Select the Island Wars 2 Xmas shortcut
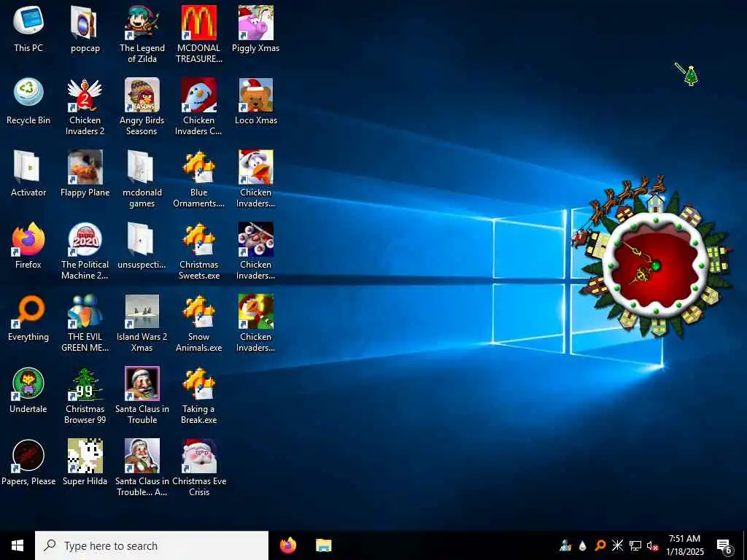Image resolution: width=747 pixels, height=560 pixels. coord(142,323)
